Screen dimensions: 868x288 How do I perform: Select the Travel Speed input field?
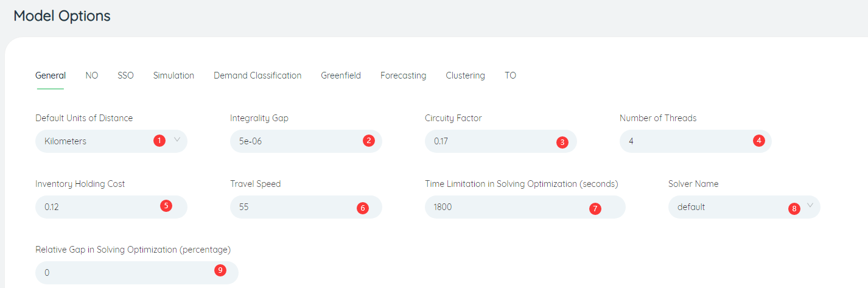coord(306,207)
